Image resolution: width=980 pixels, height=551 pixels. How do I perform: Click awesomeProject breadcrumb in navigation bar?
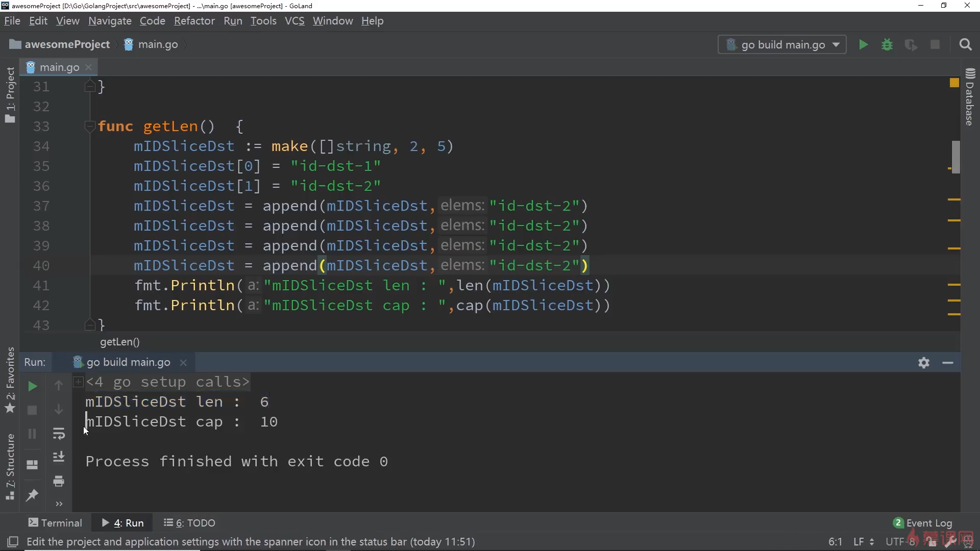pos(67,45)
